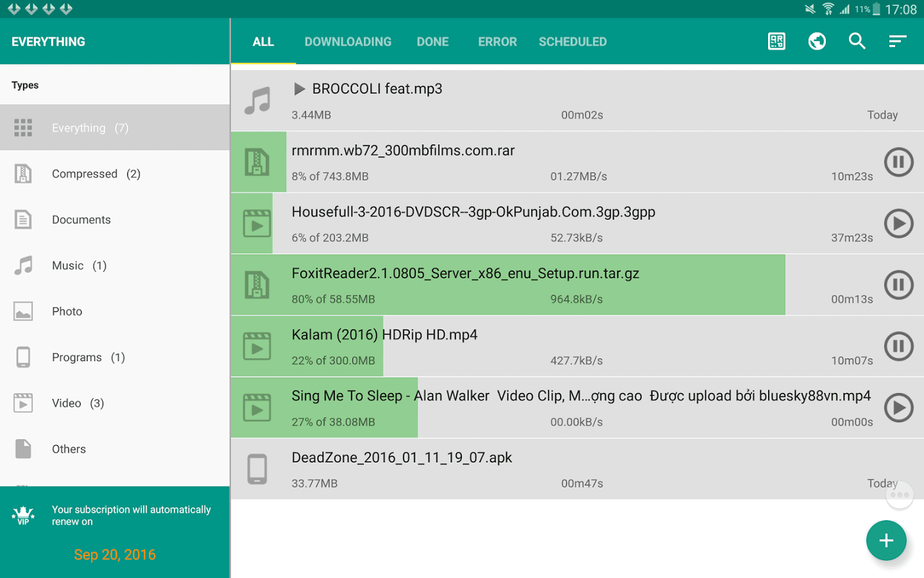This screenshot has height=578, width=924.
Task: Tap the VIP crown icon
Action: click(23, 515)
